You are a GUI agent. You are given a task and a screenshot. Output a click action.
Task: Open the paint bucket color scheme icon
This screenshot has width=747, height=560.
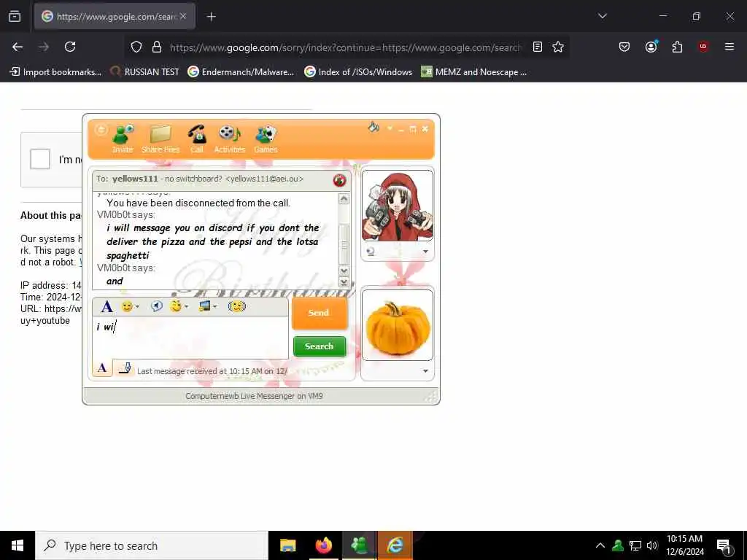pyautogui.click(x=373, y=127)
